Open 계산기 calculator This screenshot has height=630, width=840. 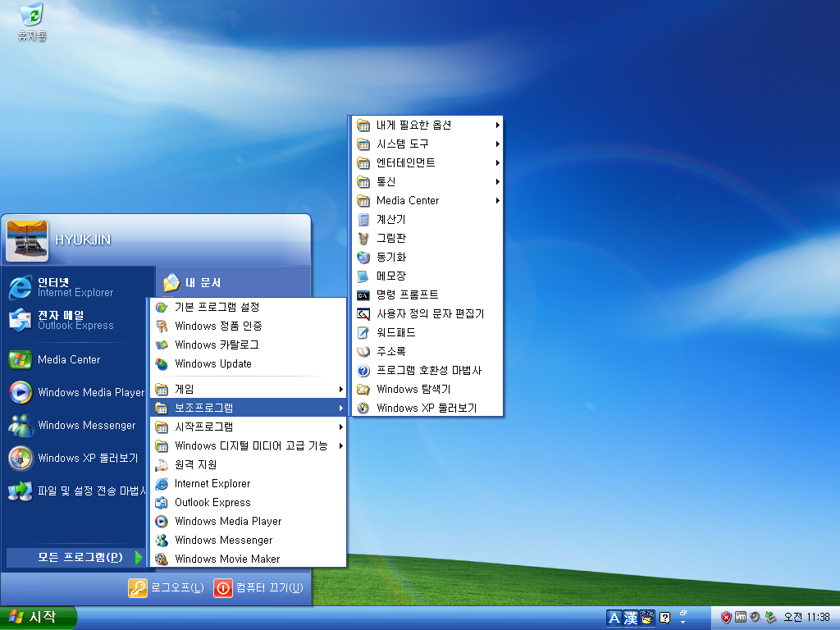(427, 219)
